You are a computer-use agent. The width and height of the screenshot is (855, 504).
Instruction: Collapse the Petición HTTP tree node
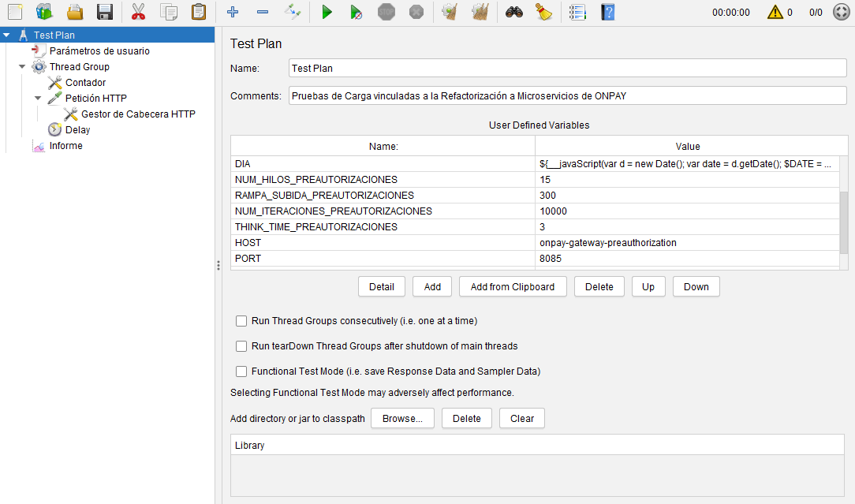click(x=38, y=99)
